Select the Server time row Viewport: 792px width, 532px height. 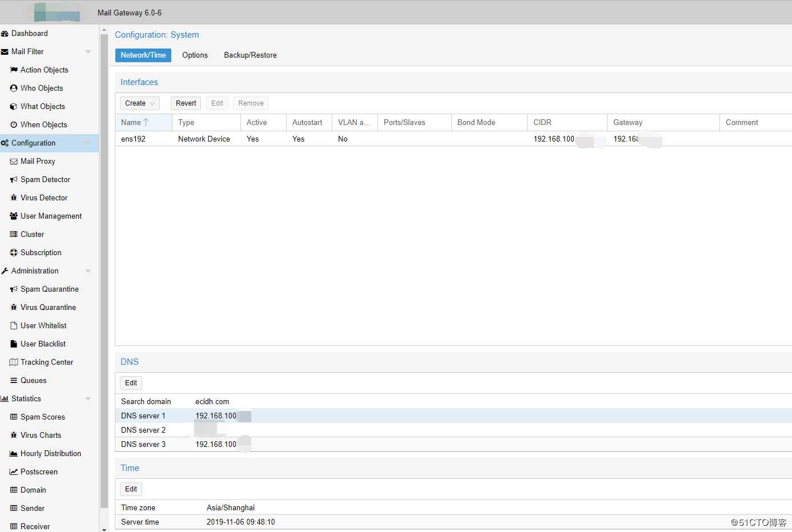tap(453, 522)
